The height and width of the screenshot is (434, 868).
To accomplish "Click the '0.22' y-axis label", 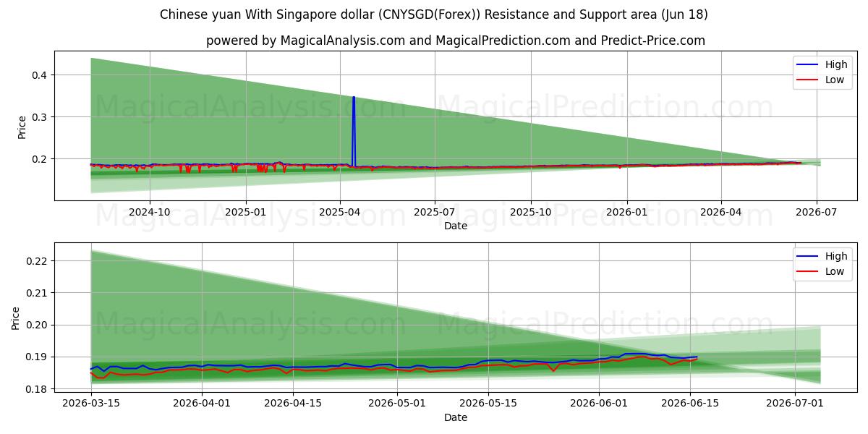I will (x=37, y=261).
